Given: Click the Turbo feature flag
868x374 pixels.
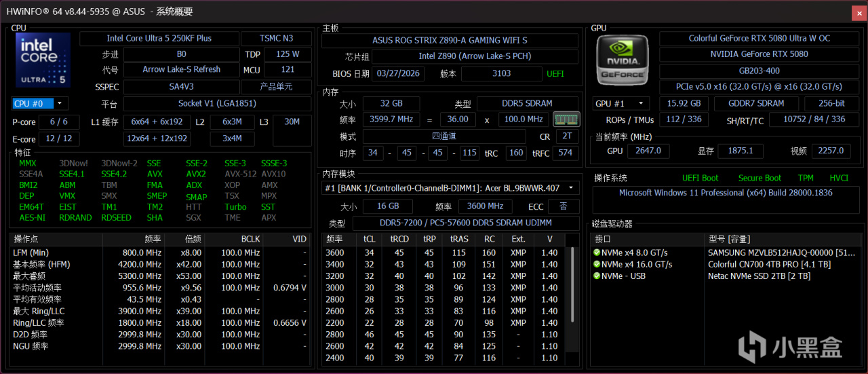Looking at the screenshot, I should coord(235,207).
